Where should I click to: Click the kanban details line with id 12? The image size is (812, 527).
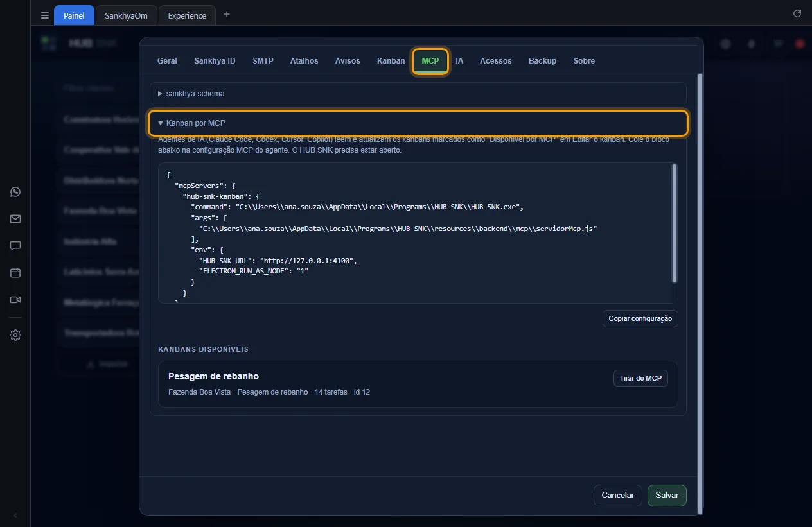[x=269, y=392]
